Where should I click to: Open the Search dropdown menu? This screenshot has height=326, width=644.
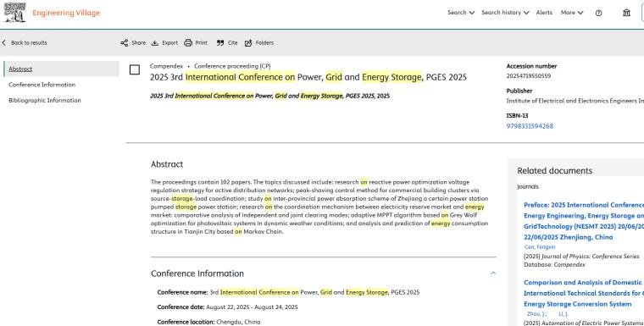tap(461, 13)
